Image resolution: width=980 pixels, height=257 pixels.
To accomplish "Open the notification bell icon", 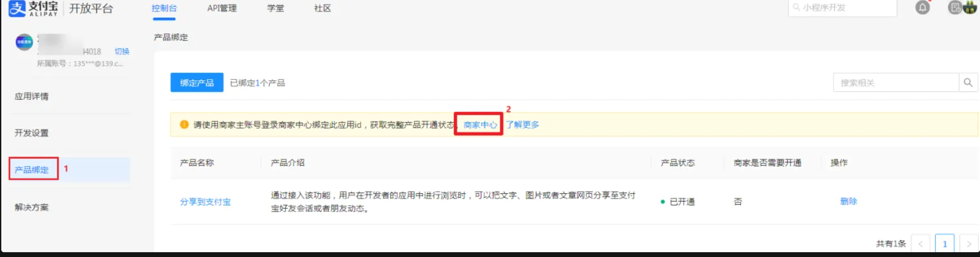I will click(x=922, y=8).
